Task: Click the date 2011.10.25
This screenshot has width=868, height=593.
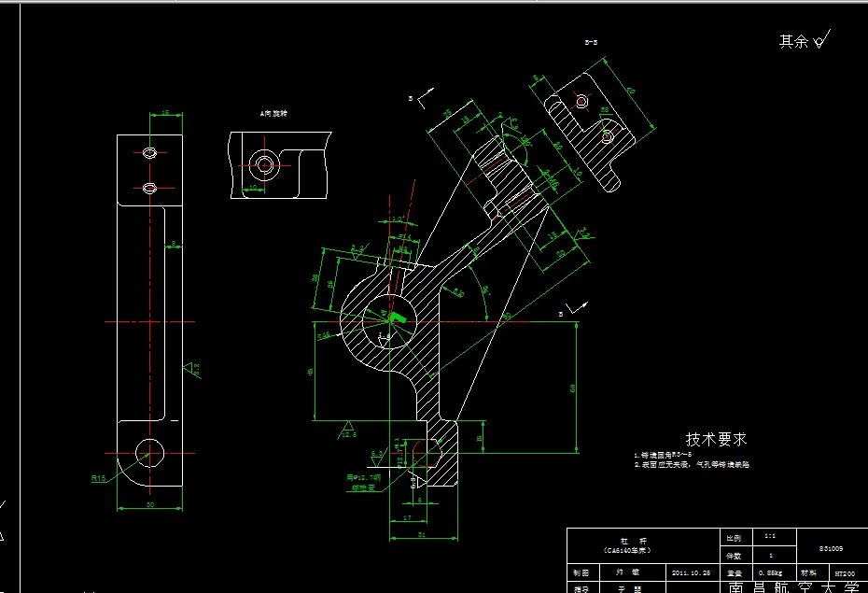Action: click(x=691, y=572)
